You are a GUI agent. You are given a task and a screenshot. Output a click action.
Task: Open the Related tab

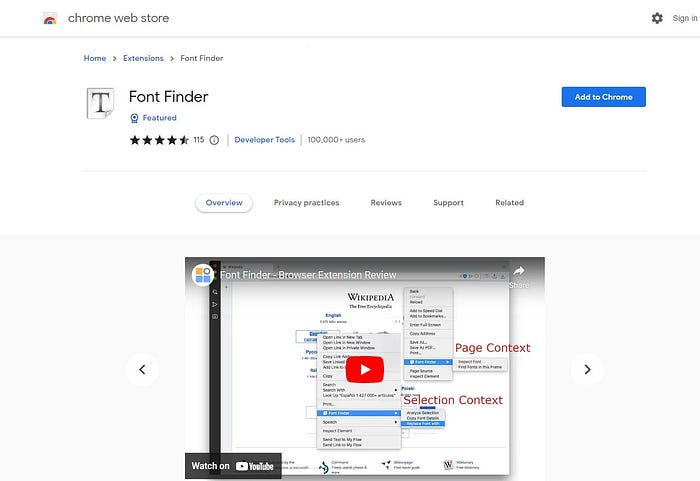click(509, 203)
